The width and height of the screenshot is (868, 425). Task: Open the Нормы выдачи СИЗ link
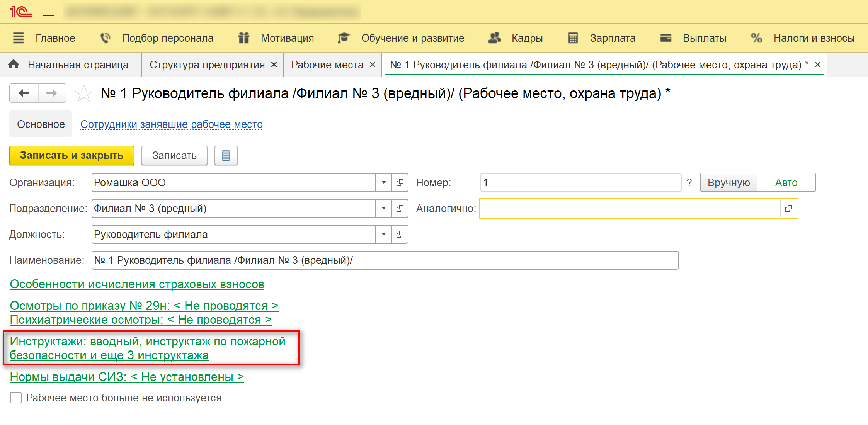pyautogui.click(x=127, y=377)
